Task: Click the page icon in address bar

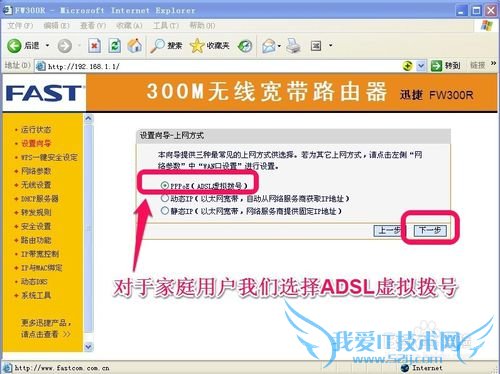Action: pos(41,66)
